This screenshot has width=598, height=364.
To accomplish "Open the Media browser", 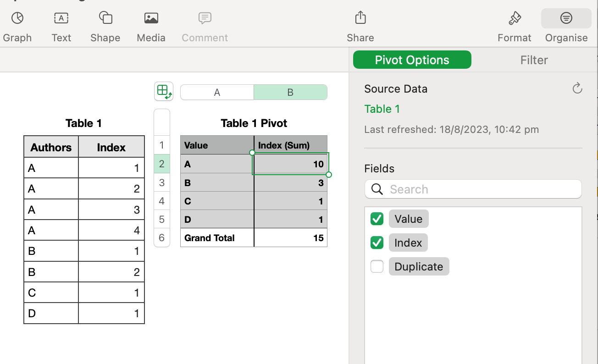I will pyautogui.click(x=151, y=25).
